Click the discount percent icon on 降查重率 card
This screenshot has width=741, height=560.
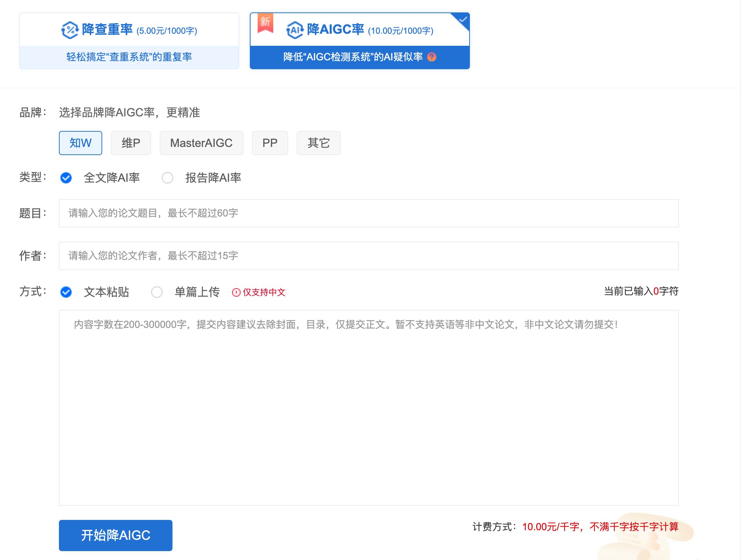tap(70, 30)
